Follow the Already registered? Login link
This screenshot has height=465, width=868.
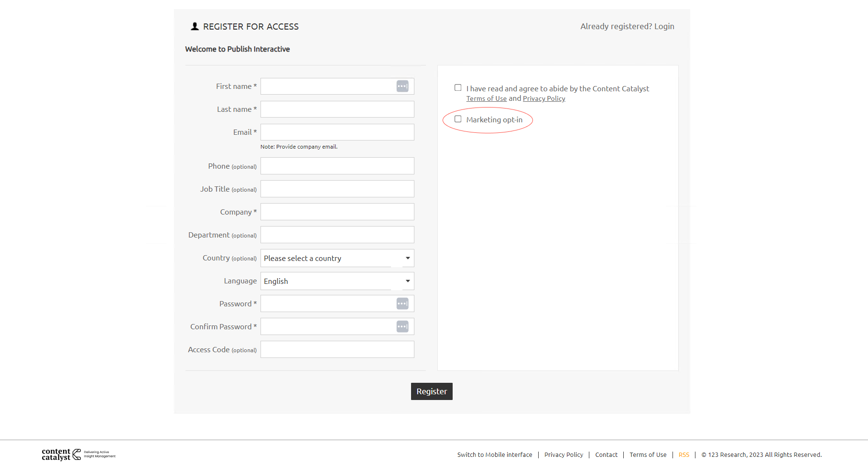click(627, 26)
